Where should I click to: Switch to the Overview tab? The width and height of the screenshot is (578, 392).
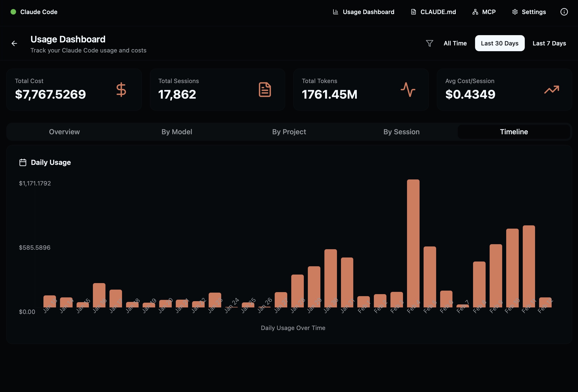tap(64, 132)
